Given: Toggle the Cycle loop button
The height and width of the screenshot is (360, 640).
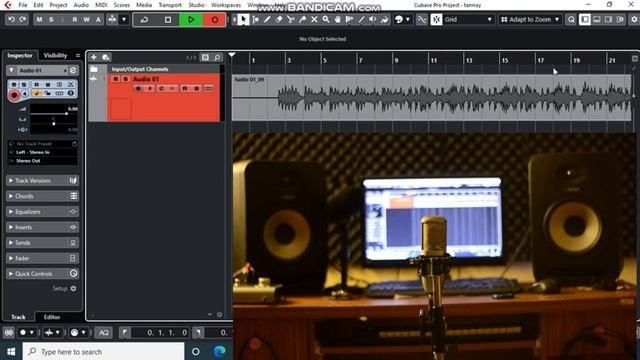Looking at the screenshot, I should tap(144, 19).
